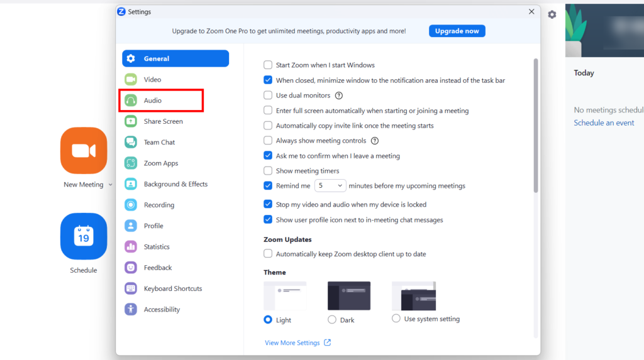This screenshot has height=360, width=644.
Task: Check Automatically copy invite link option
Action: coord(268,125)
